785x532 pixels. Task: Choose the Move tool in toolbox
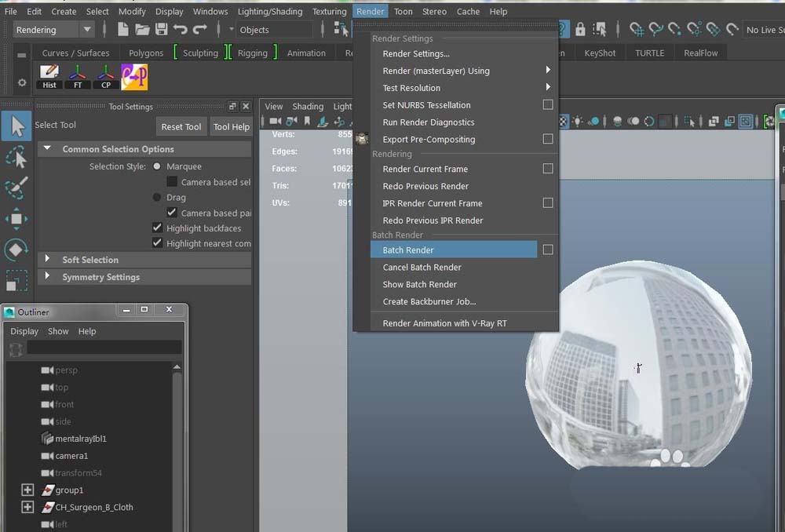[x=16, y=219]
